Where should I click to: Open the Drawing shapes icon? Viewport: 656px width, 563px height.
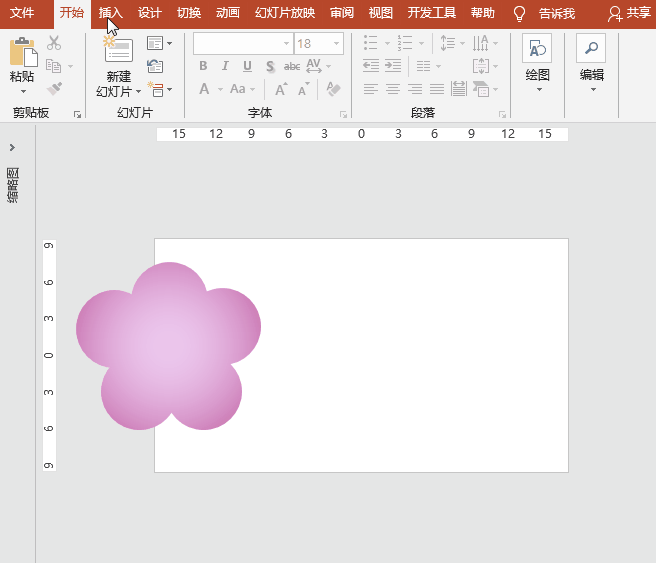coord(537,49)
